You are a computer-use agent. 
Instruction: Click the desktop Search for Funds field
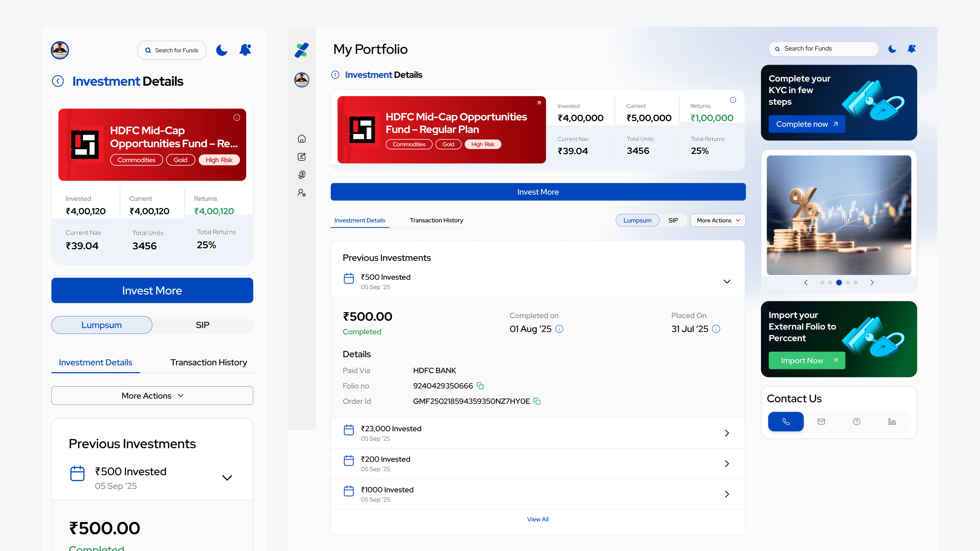pyautogui.click(x=823, y=49)
